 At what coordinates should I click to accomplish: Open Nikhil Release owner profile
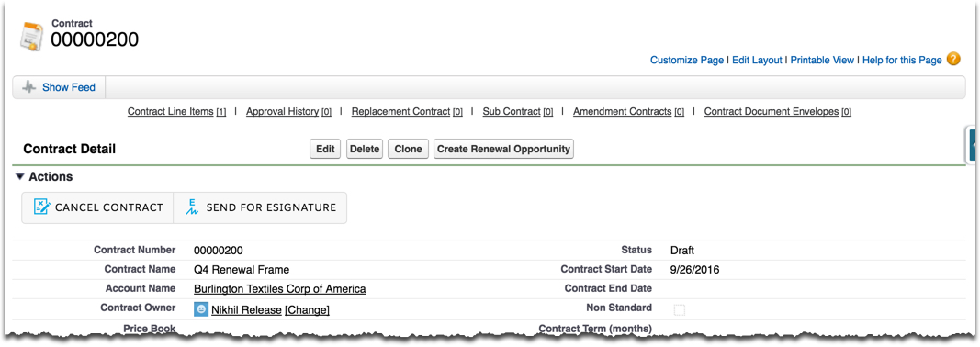pos(246,310)
